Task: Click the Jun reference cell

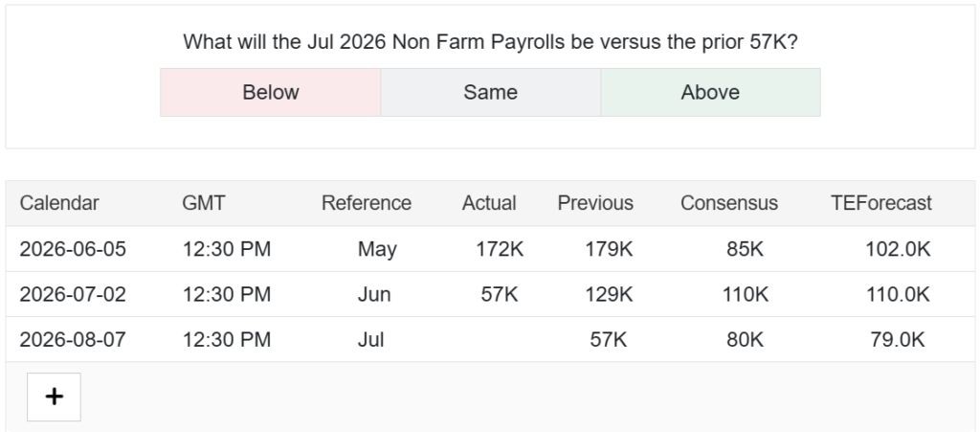Action: (374, 294)
